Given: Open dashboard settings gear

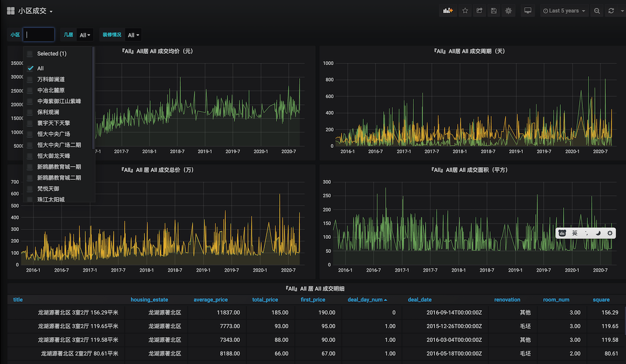Looking at the screenshot, I should (x=508, y=11).
